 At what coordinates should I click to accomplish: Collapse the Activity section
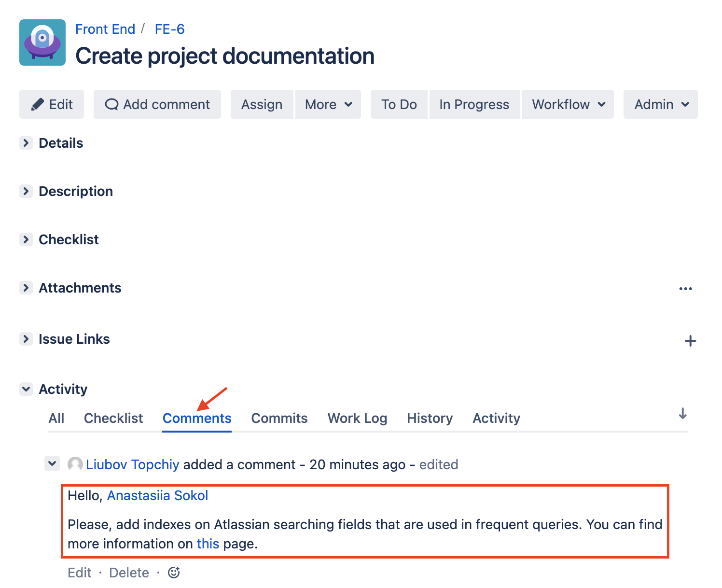pyautogui.click(x=26, y=389)
